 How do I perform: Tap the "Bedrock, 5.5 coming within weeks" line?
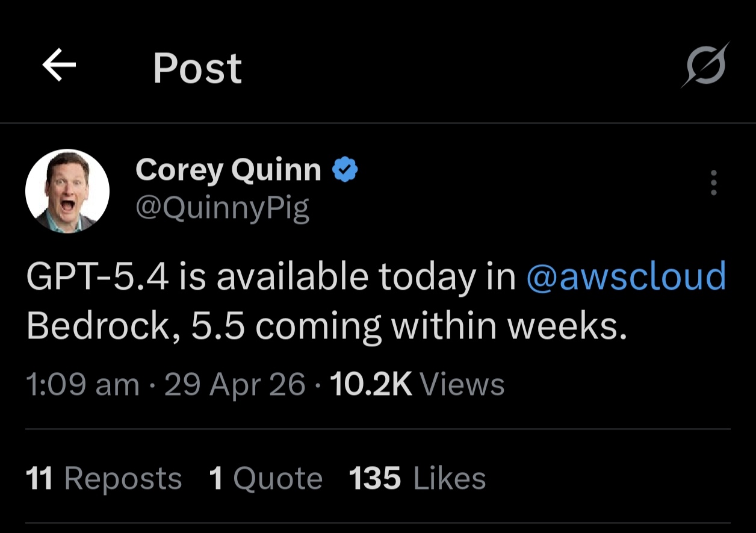coord(327,326)
